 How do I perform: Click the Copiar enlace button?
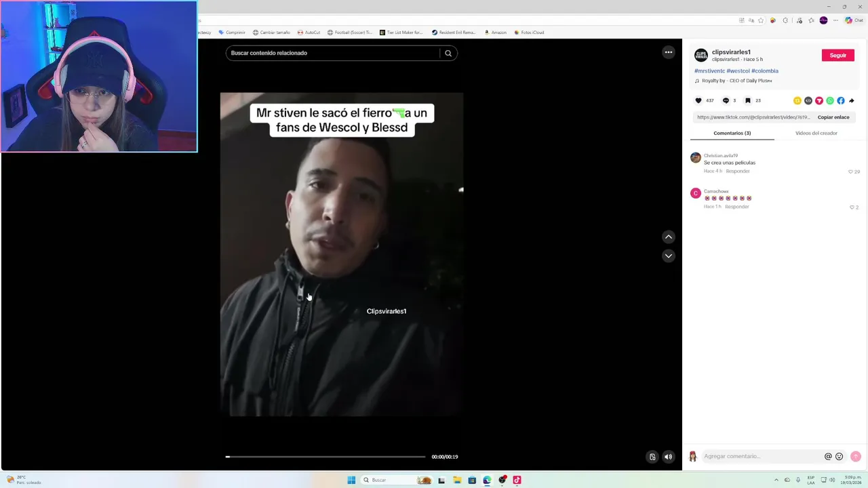[833, 117]
